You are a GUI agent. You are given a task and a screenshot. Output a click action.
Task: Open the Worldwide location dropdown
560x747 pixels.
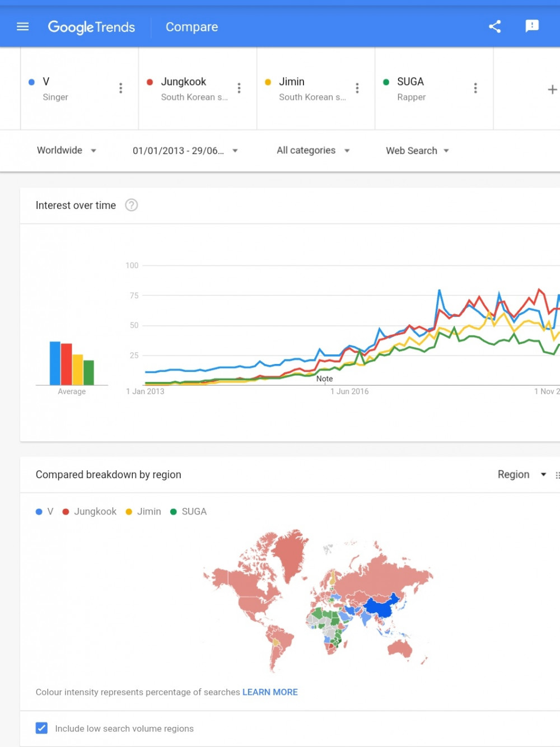click(x=66, y=150)
